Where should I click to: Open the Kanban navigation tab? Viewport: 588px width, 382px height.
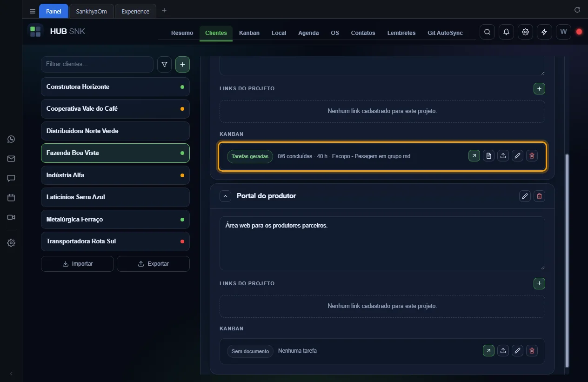249,33
